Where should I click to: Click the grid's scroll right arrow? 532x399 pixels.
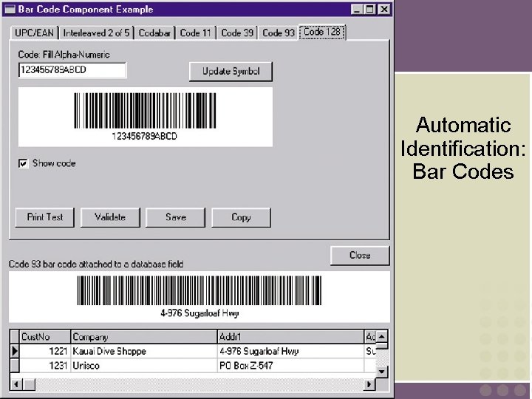coord(369,384)
